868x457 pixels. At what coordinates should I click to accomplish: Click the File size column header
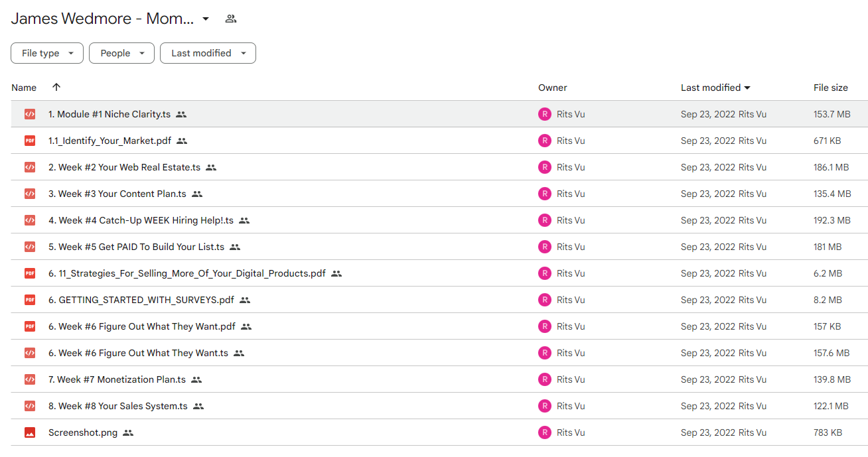tap(831, 88)
